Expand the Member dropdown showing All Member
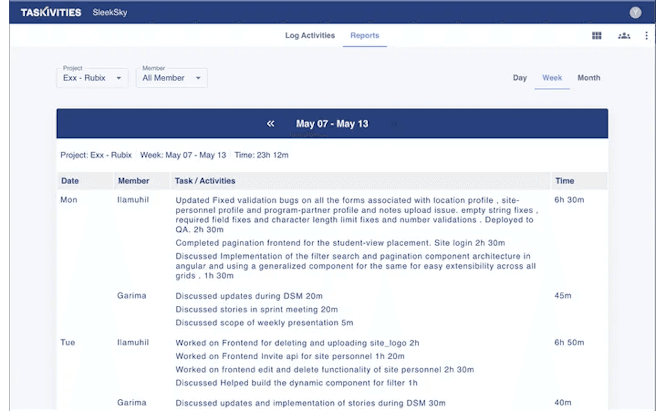This screenshot has width=666, height=411. [171, 77]
